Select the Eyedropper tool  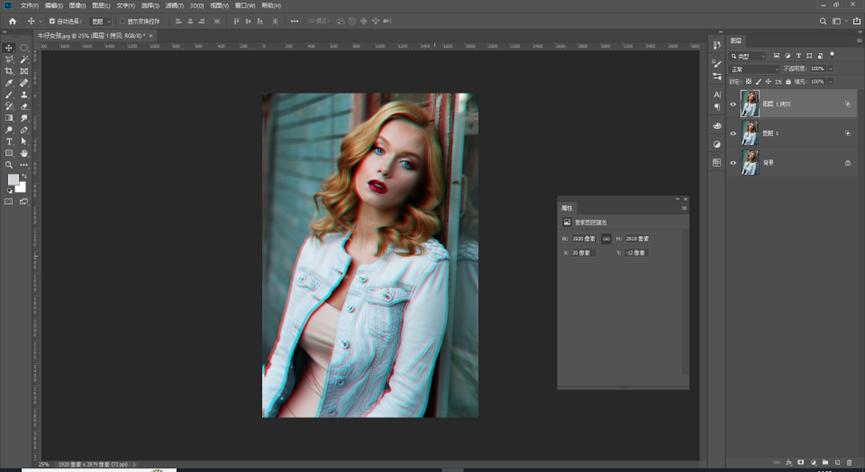tap(9, 83)
